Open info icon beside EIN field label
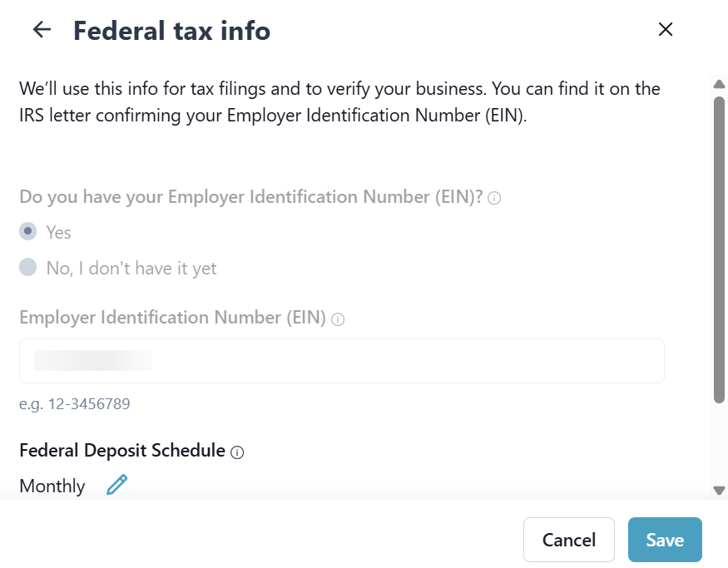Viewport: 728px width, 568px height. [x=338, y=319]
